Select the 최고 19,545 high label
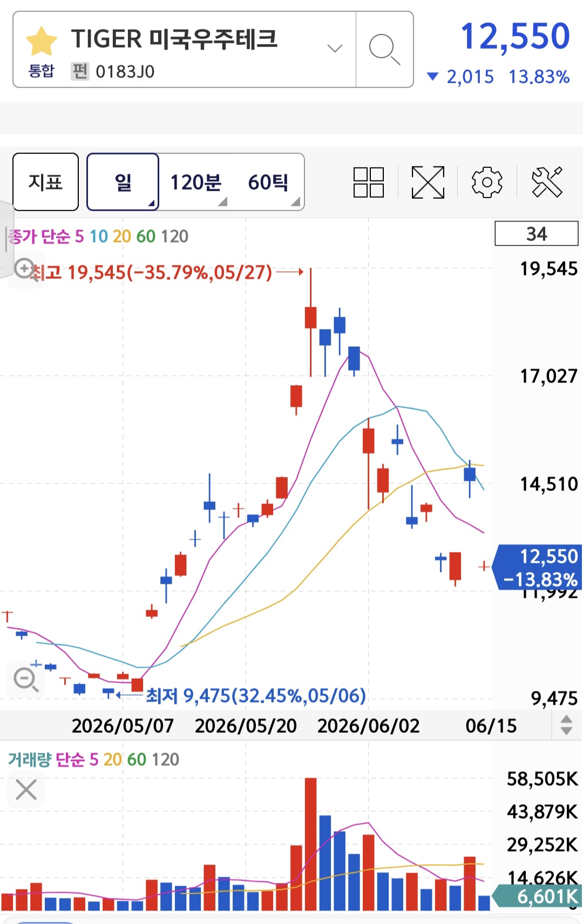Image resolution: width=583 pixels, height=924 pixels. [x=151, y=272]
